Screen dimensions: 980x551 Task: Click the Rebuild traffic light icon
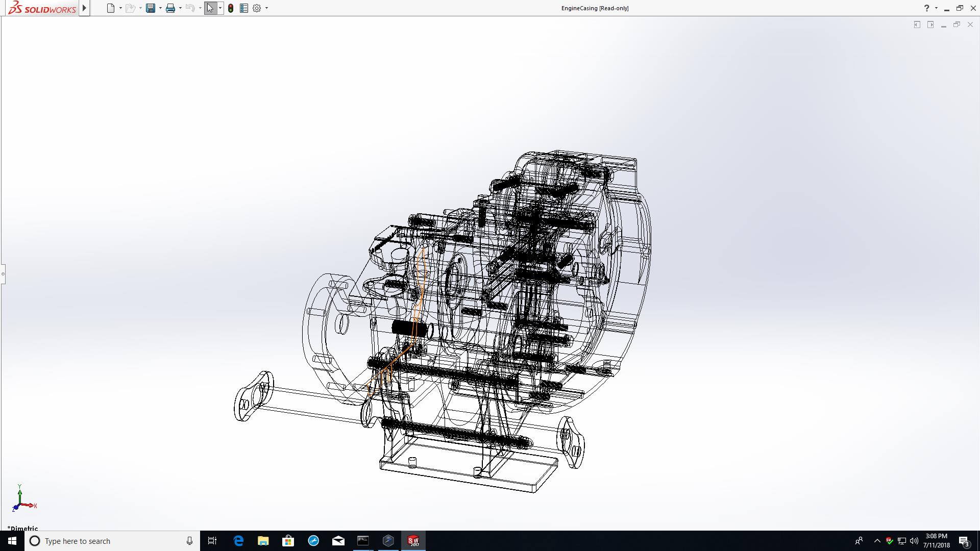pyautogui.click(x=231, y=8)
